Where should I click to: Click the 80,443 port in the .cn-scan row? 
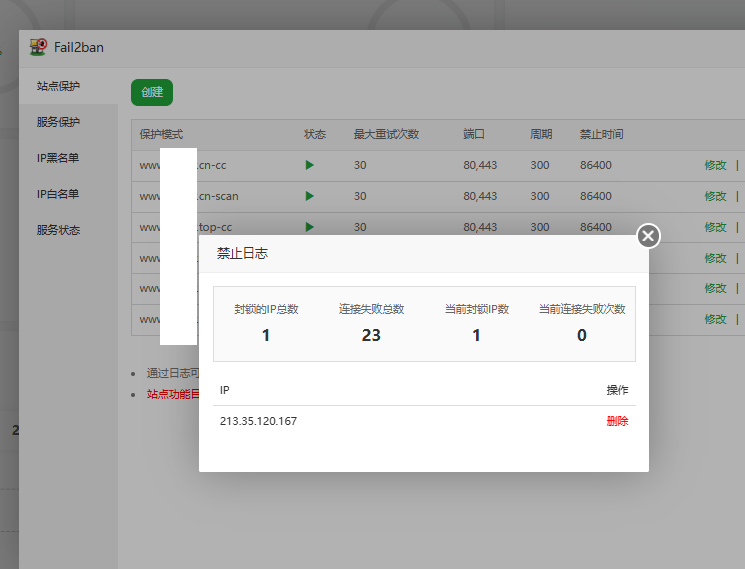click(480, 196)
